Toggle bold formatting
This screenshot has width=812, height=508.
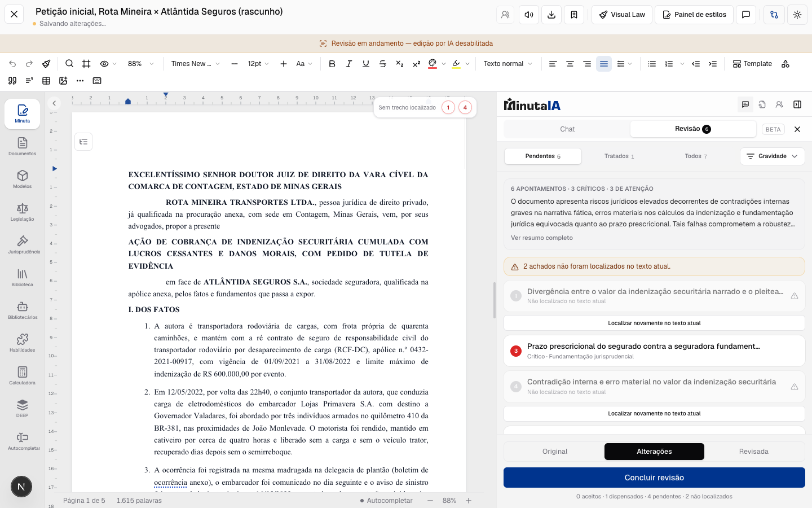[x=332, y=64]
